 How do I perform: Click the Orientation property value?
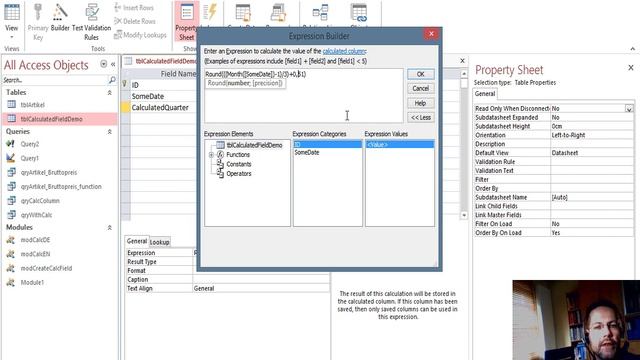[x=592, y=135]
